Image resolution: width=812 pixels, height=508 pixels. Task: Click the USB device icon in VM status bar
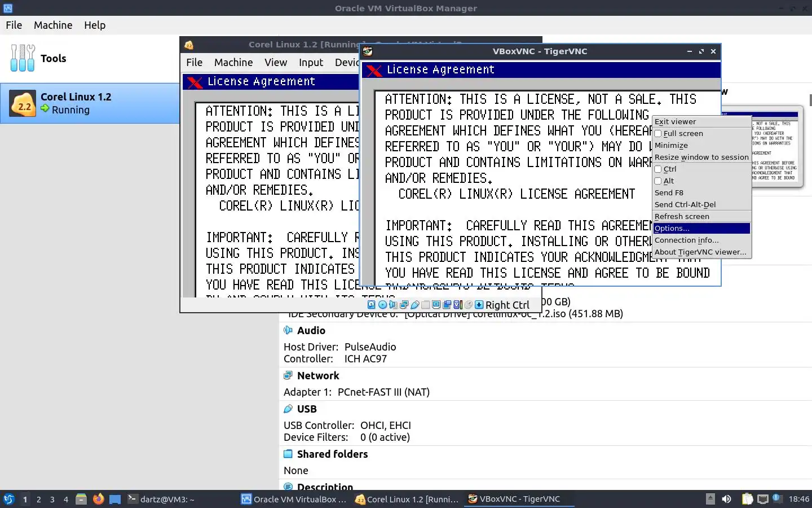pyautogui.click(x=415, y=305)
